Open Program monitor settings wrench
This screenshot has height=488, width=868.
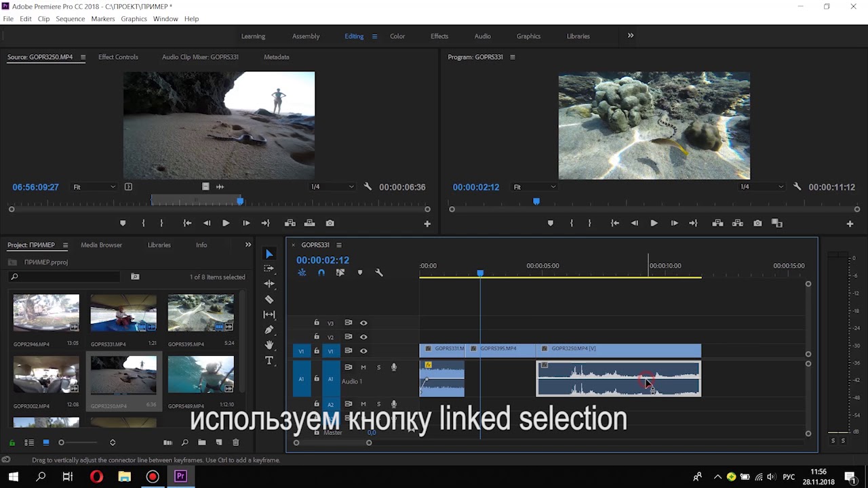797,186
